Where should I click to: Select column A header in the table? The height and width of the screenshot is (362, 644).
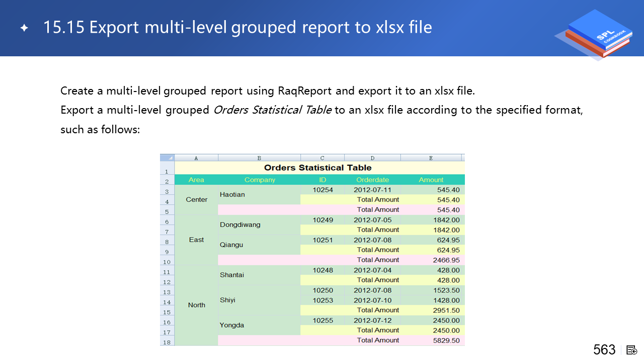[196, 158]
